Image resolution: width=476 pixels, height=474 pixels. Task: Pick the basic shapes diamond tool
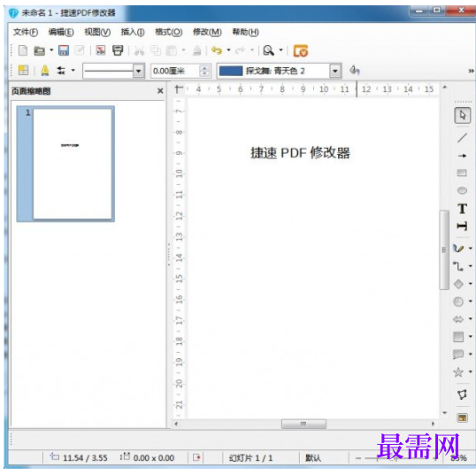click(x=458, y=284)
